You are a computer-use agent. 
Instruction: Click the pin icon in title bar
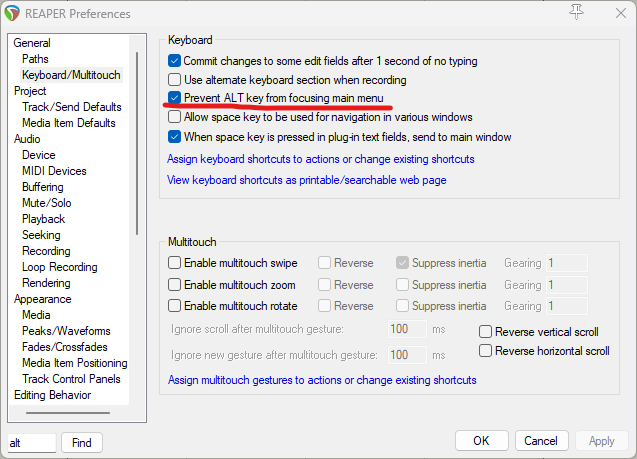point(576,12)
